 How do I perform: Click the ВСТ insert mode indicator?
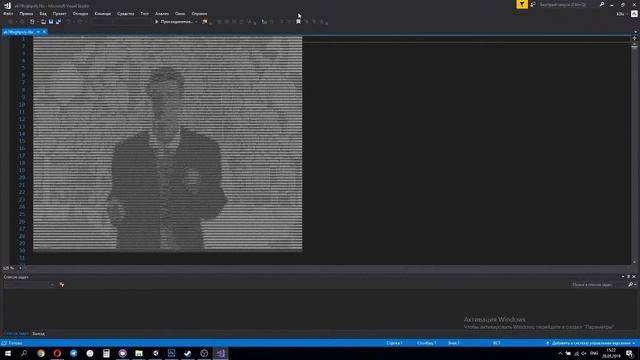496,343
